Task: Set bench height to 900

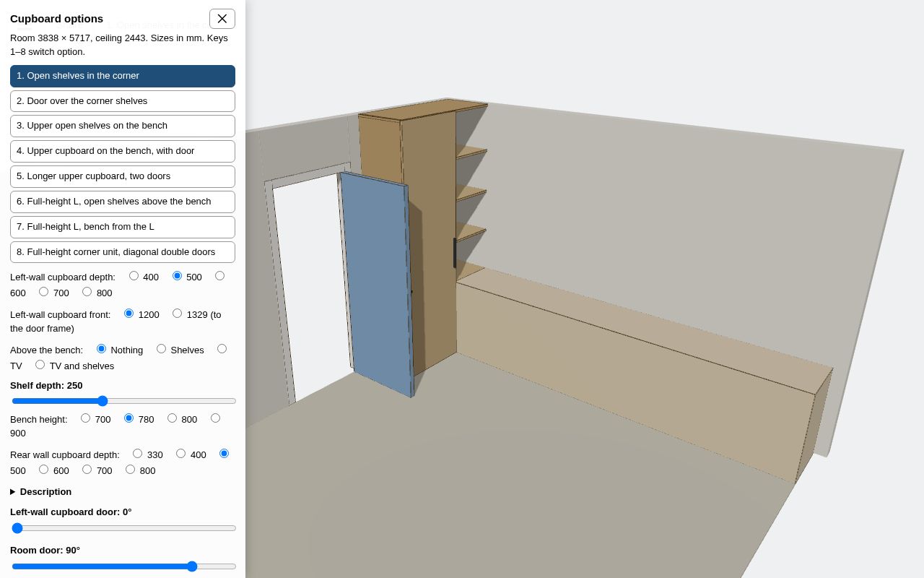Action: (215, 418)
